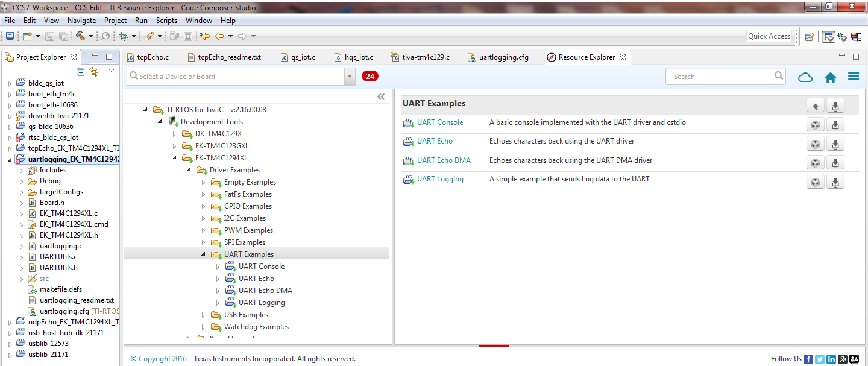
Task: Expand the DK-TM4C129X folder
Action: pyautogui.click(x=174, y=134)
